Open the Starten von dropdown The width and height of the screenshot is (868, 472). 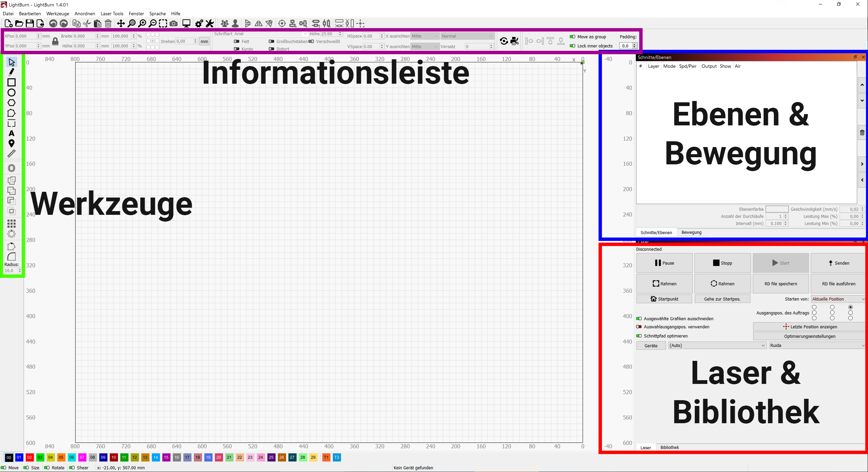pos(838,299)
